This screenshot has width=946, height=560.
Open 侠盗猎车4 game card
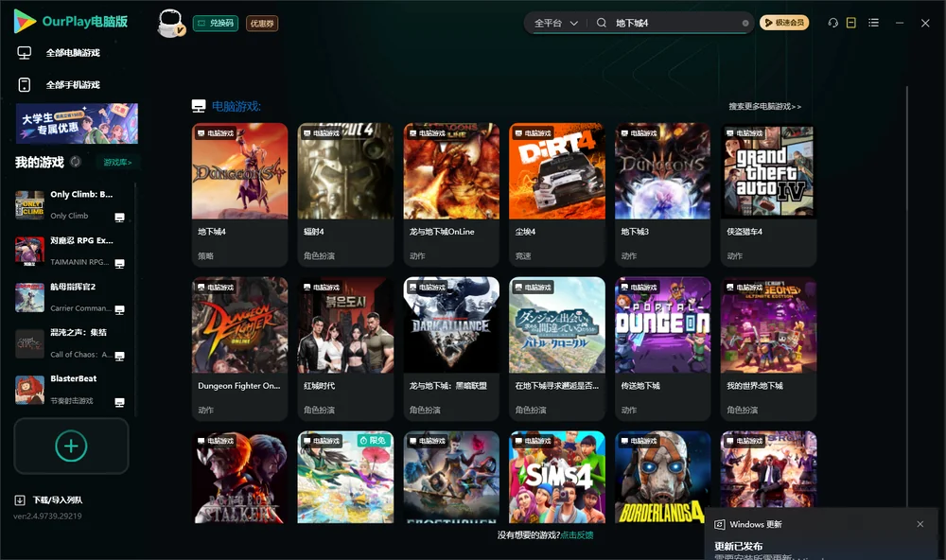(x=768, y=194)
